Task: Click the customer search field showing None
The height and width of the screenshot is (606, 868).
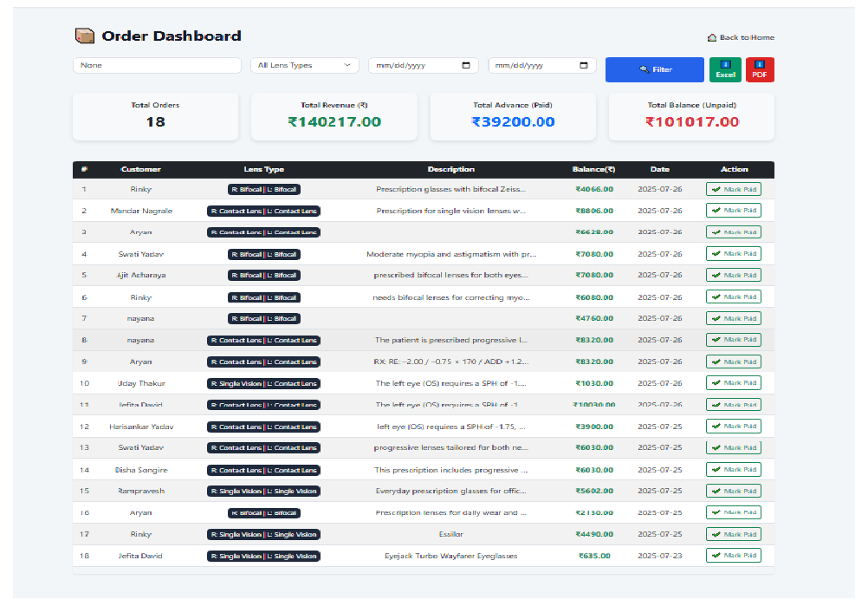Action: pos(157,66)
